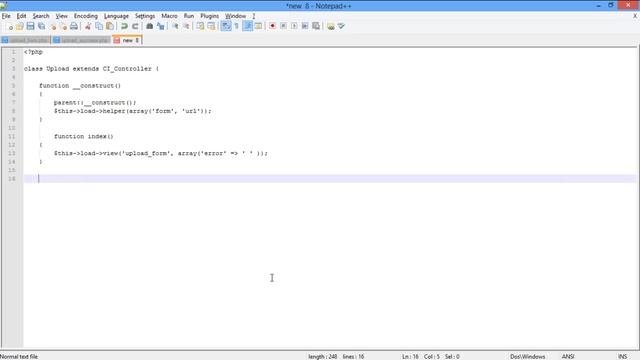
Task: Click the Stop Recording macro icon
Action: pyautogui.click(x=283, y=26)
